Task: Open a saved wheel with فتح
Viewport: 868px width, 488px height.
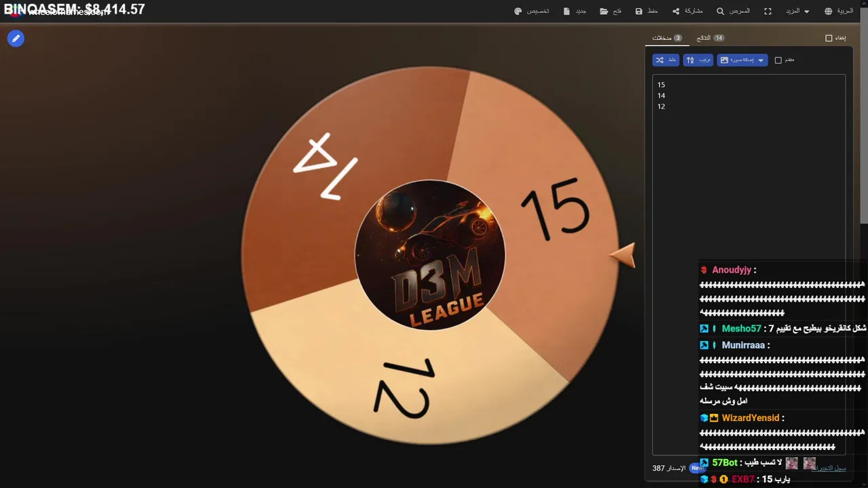Action: [611, 12]
